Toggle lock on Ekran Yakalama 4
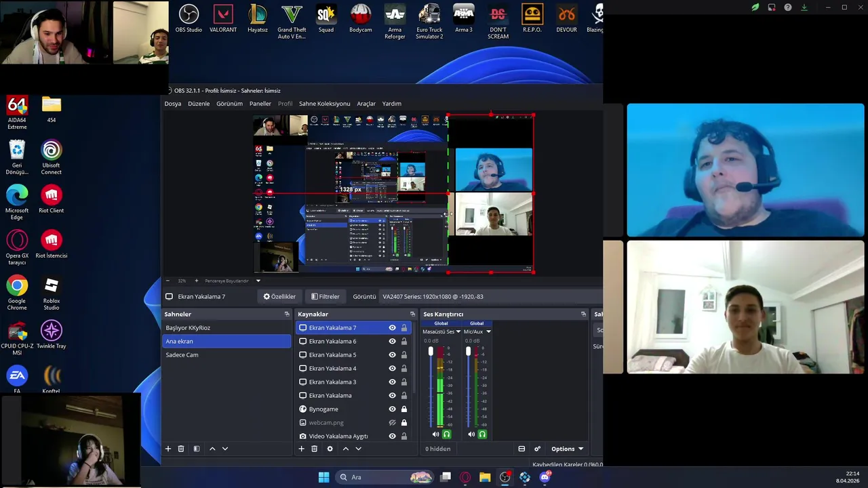Image resolution: width=868 pixels, height=488 pixels. [x=404, y=369]
